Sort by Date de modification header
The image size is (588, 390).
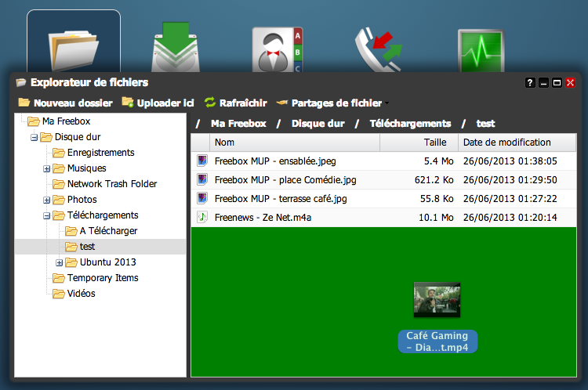coord(517,143)
